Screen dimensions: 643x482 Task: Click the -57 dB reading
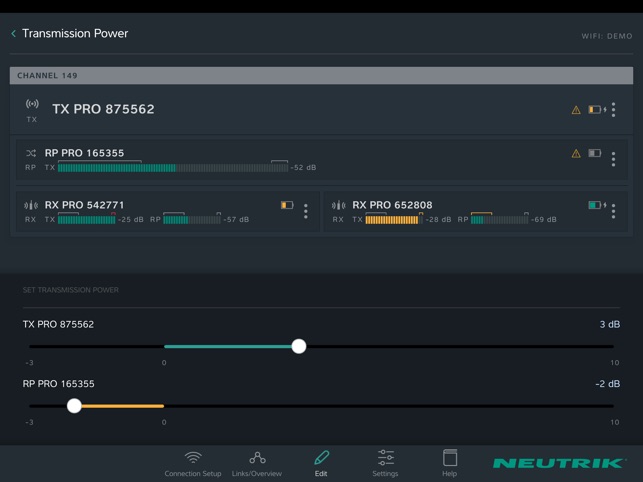(236, 219)
